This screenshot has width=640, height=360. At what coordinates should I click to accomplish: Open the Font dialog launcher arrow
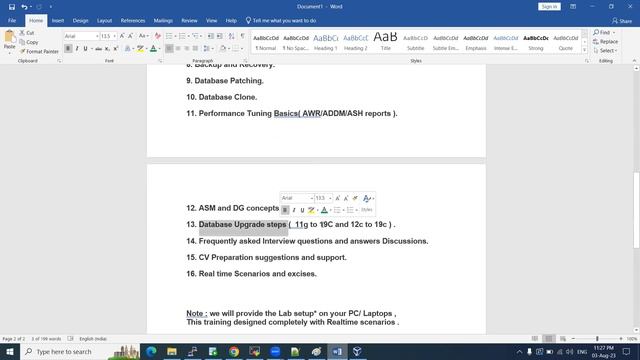pyautogui.click(x=160, y=61)
